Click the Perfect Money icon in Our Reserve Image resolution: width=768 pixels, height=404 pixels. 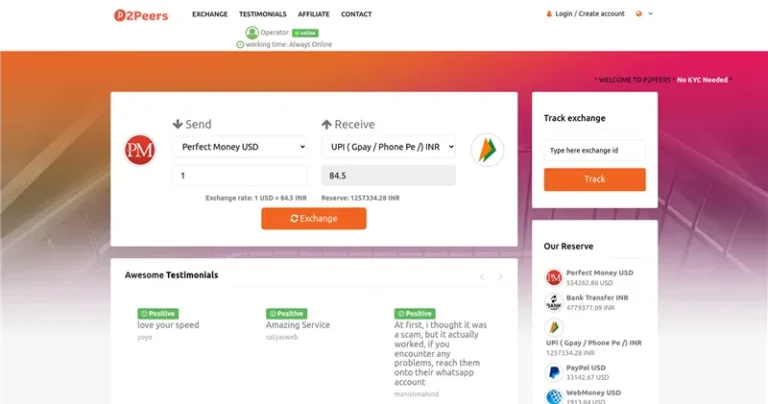[x=553, y=277]
